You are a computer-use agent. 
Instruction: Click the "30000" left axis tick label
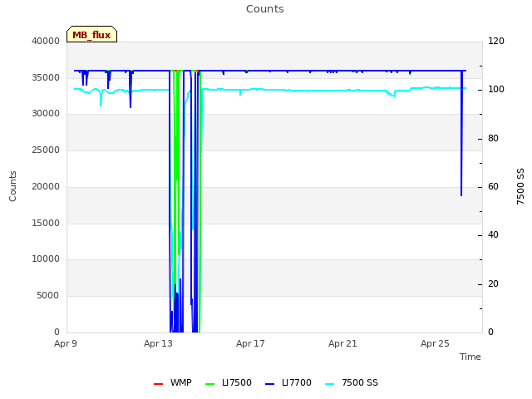coord(46,114)
